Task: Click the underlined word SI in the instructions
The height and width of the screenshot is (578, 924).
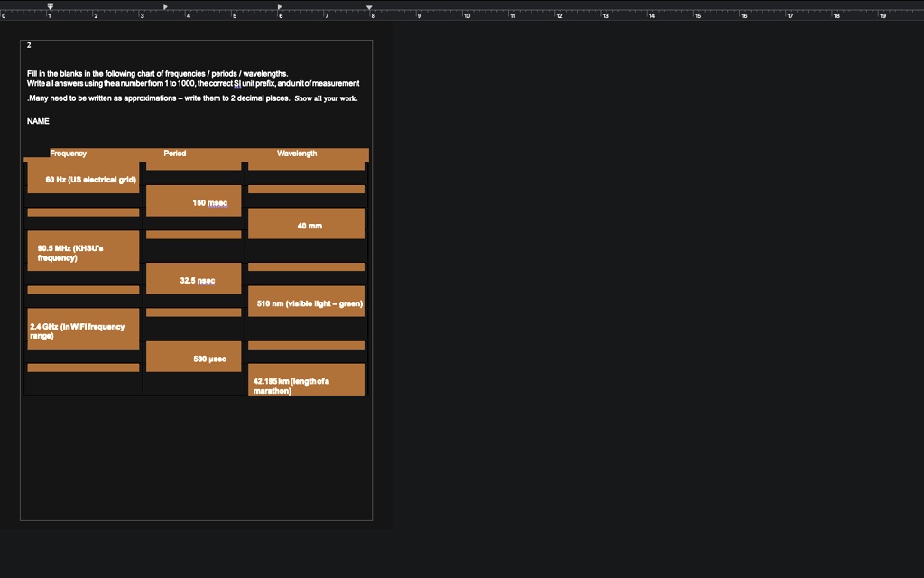Action: 237,83
